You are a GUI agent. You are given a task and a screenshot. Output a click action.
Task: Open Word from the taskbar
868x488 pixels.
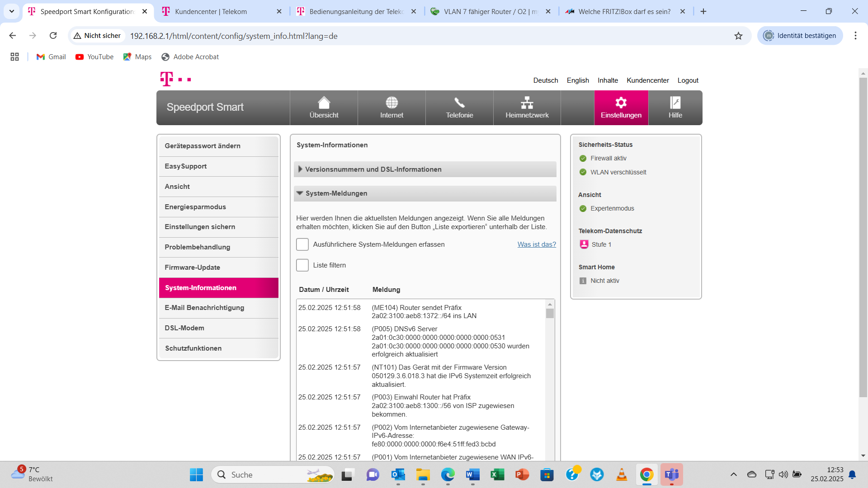(472, 474)
